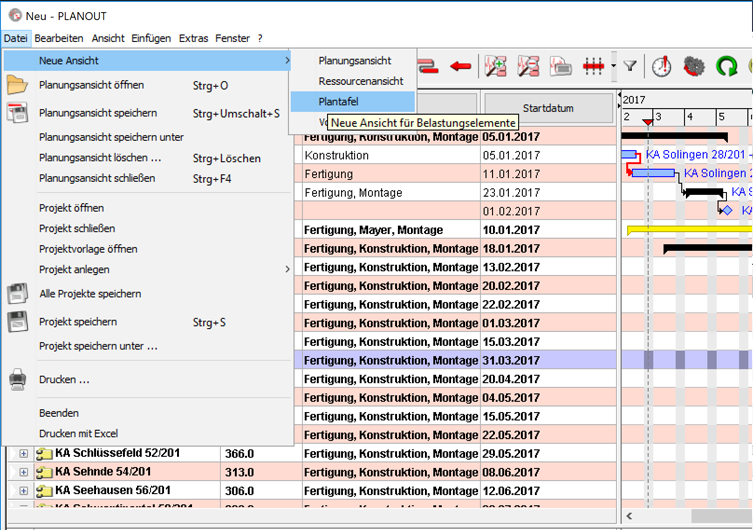Click the value 366.0 cell
Viewport: 753px width, 530px height.
tap(261, 454)
